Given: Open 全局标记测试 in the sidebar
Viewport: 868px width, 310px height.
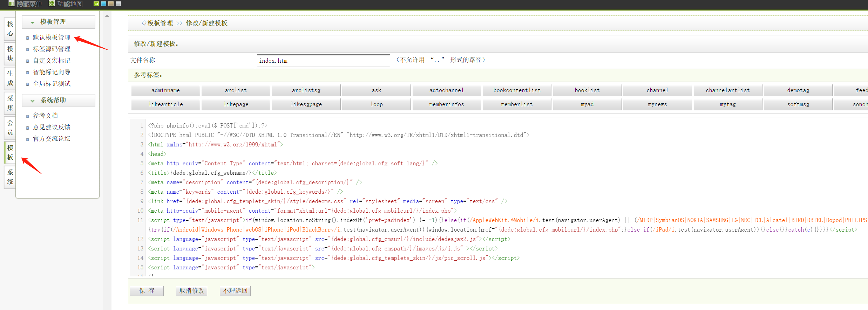Looking at the screenshot, I should click(x=52, y=84).
